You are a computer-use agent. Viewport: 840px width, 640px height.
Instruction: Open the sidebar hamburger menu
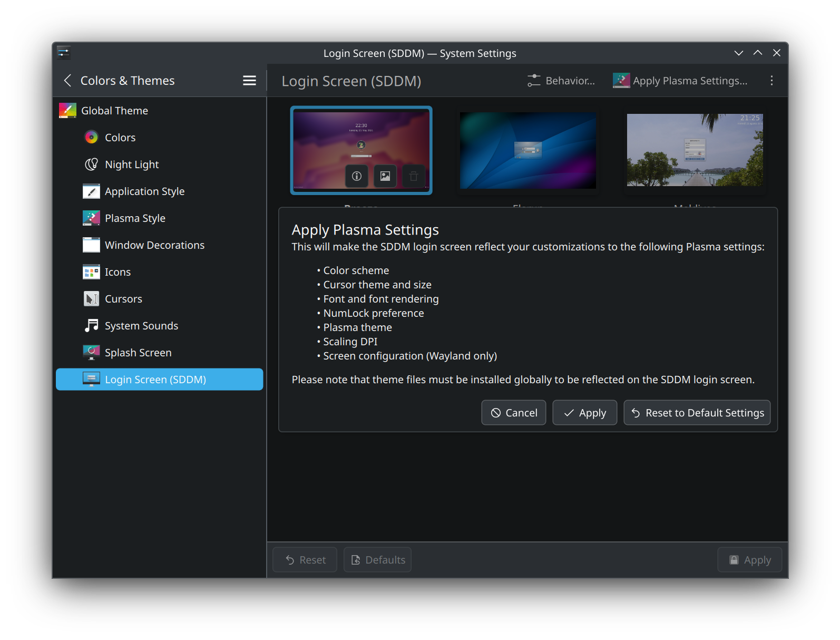249,81
